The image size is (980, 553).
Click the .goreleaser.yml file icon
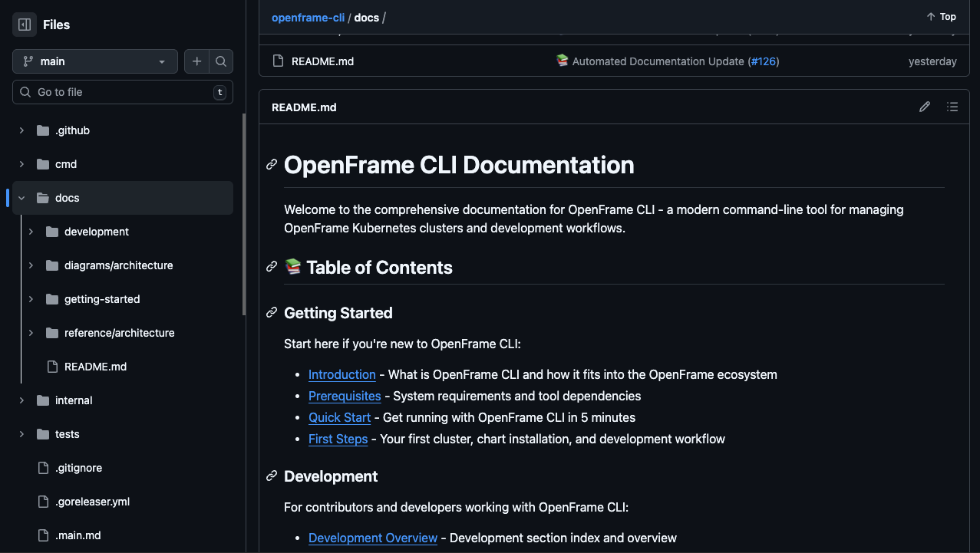click(x=43, y=502)
